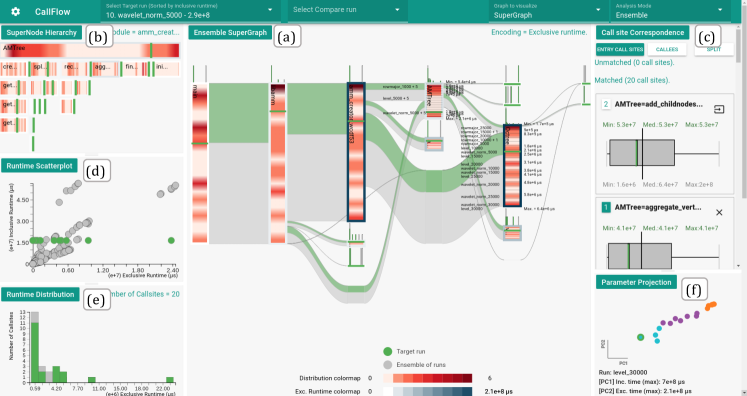The height and width of the screenshot is (396, 747).
Task: Click the darkest red Distribution colormap swatch
Action: [x=467, y=378]
